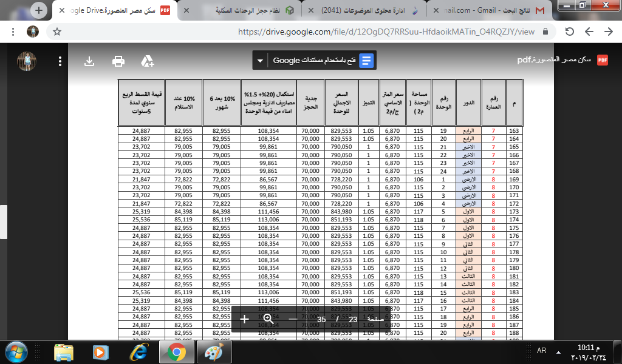This screenshot has height=364, width=622.
Task: Reload the page in Chrome
Action: (569, 32)
